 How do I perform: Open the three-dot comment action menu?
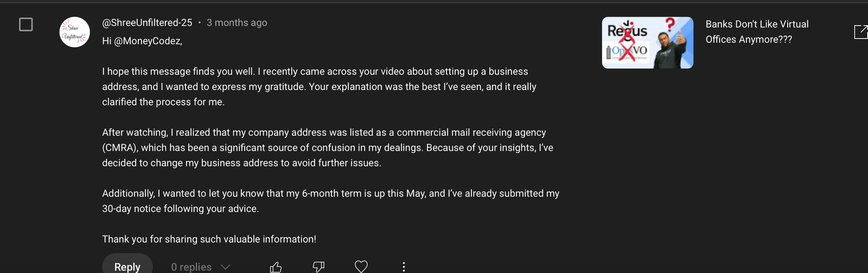pos(404,266)
